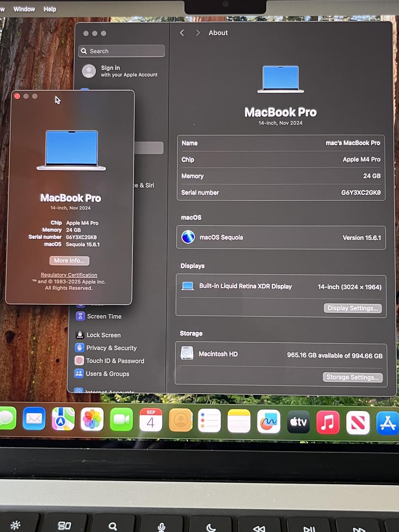
Task: Open the Notes app in the Dock
Action: (239, 421)
